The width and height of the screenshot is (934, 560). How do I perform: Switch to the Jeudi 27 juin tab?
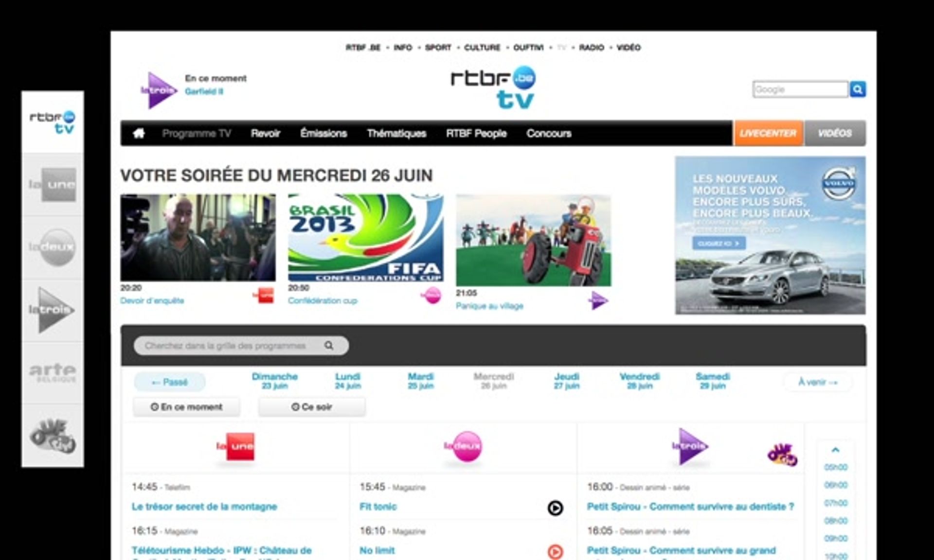click(x=567, y=381)
